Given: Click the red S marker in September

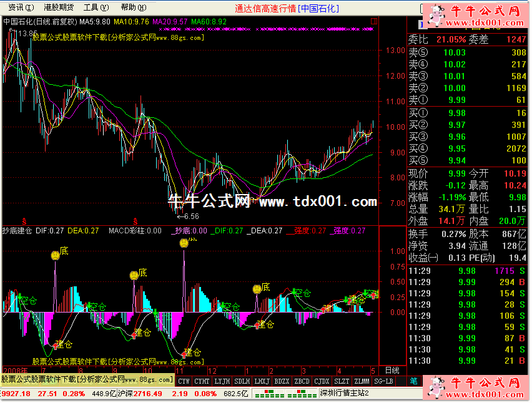Looking at the screenshot, I should pos(135,222).
